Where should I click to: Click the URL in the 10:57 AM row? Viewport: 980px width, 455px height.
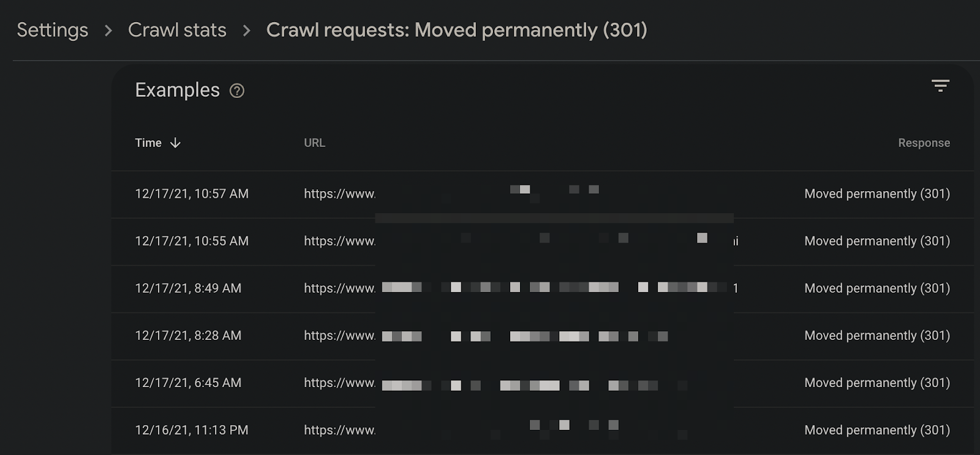pyautogui.click(x=452, y=194)
